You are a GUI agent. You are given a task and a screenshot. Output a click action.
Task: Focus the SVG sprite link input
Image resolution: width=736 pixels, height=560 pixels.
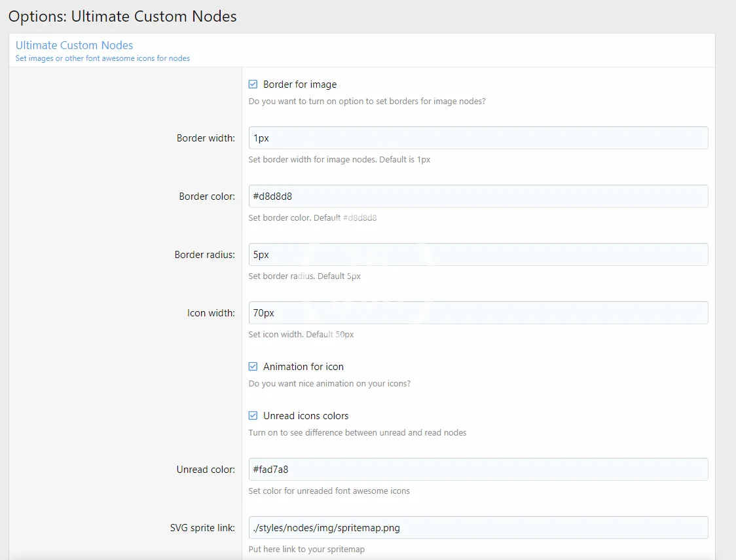tap(478, 528)
